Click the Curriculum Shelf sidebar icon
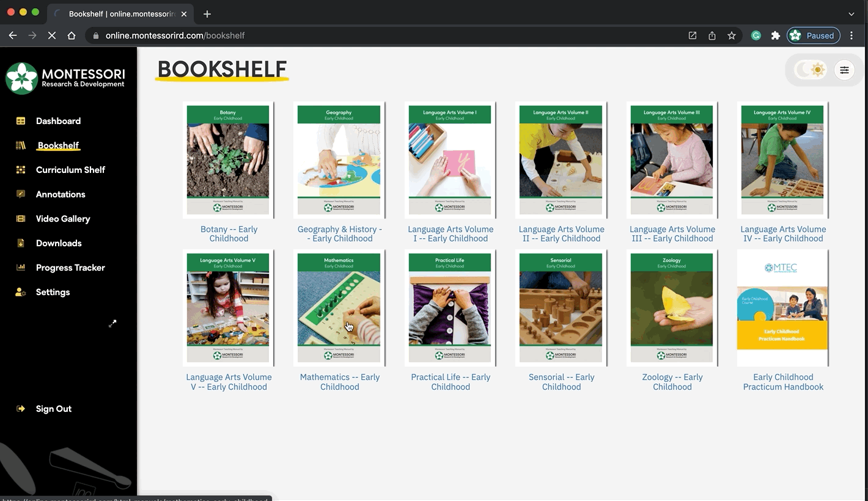868x501 pixels. (x=21, y=170)
